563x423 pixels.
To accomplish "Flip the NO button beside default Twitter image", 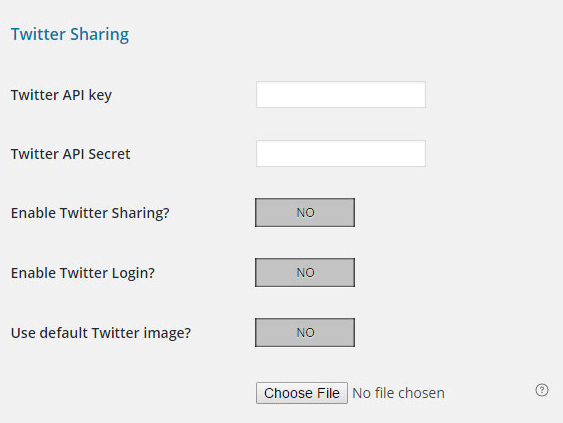I will [305, 333].
